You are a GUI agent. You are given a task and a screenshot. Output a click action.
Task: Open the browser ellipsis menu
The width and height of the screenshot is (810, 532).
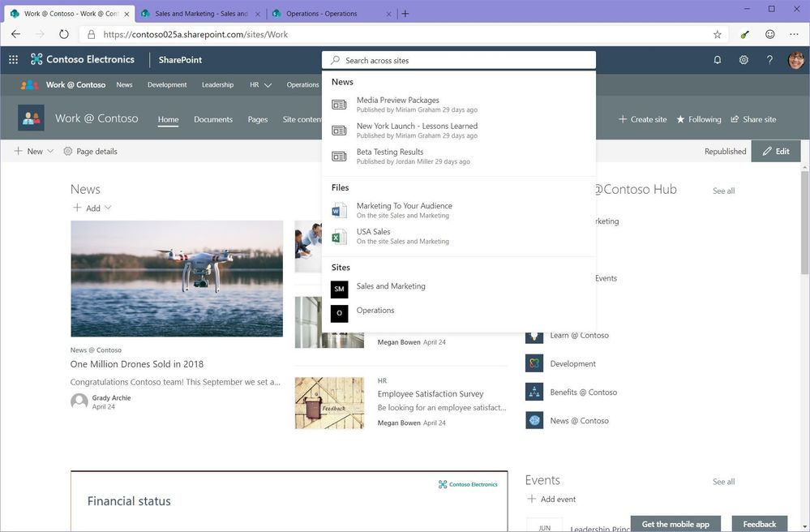click(x=794, y=34)
